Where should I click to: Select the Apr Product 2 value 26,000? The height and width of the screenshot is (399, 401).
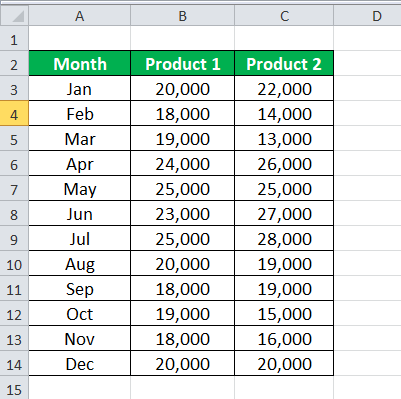284,163
